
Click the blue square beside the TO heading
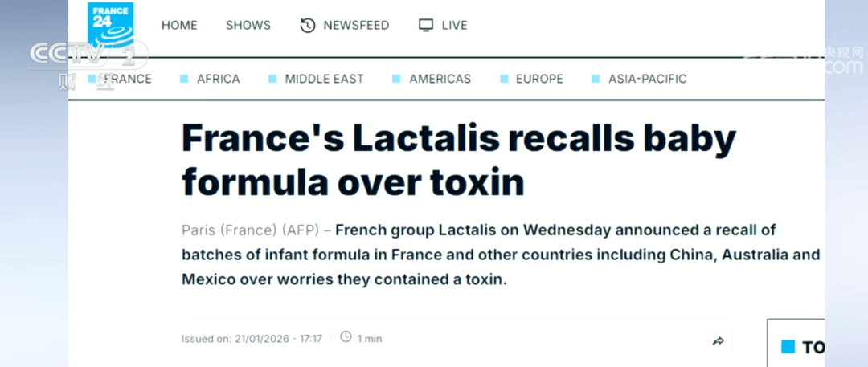788,347
